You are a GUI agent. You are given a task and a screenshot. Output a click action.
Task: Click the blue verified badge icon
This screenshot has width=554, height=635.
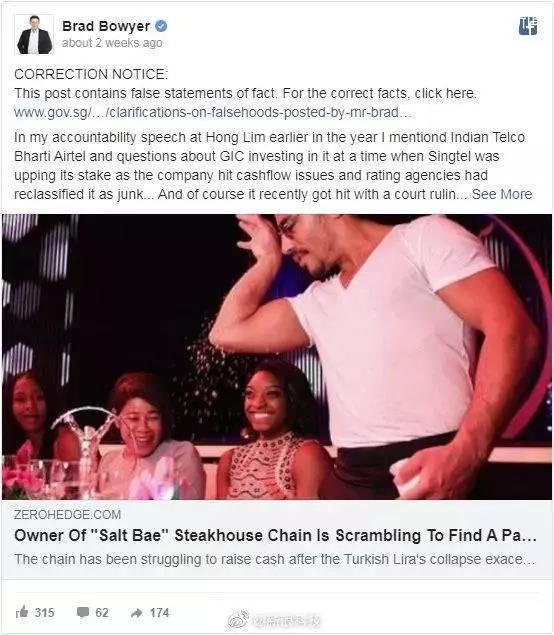click(x=161, y=26)
